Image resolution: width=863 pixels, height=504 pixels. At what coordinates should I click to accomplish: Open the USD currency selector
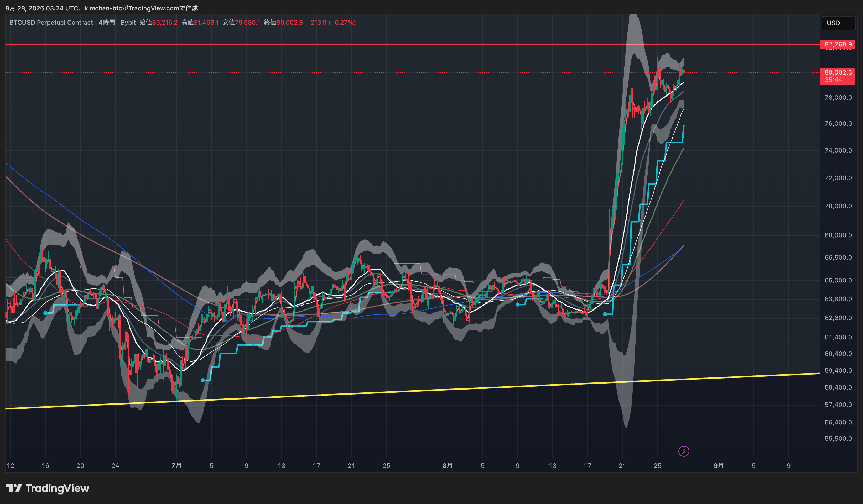click(838, 23)
